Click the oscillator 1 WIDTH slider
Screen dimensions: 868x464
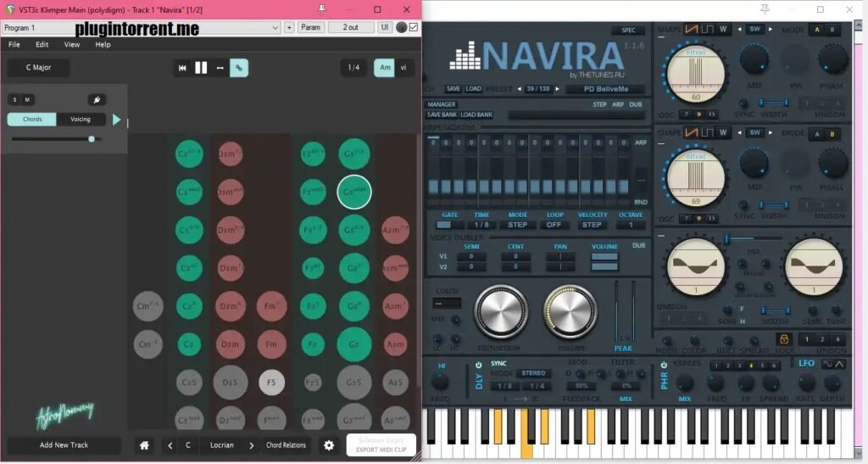774,103
